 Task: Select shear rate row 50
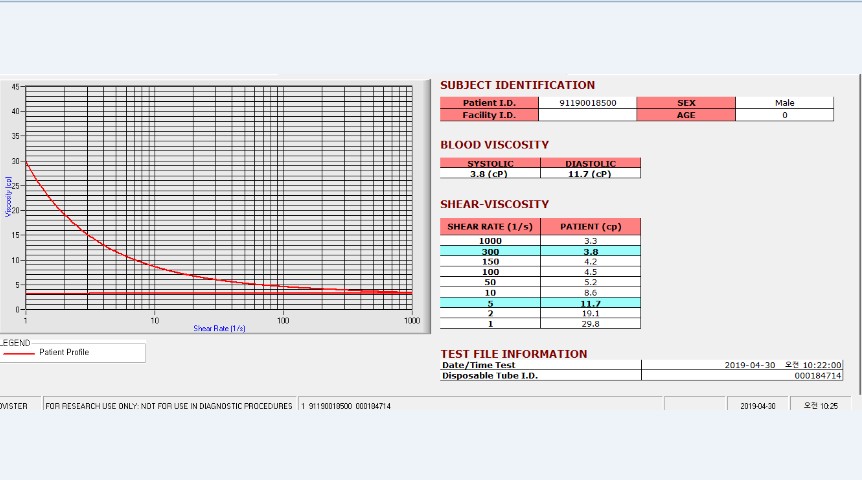pyautogui.click(x=490, y=282)
